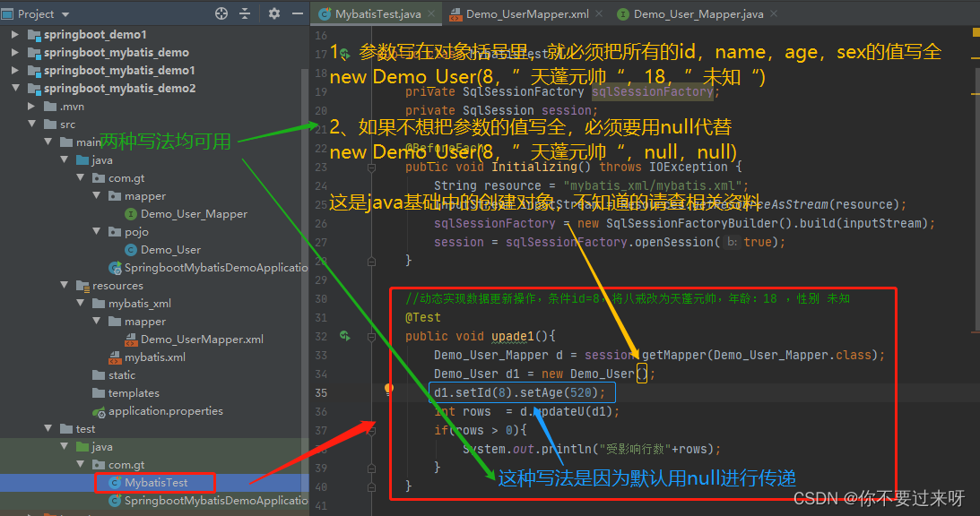This screenshot has height=516, width=980.
Task: Collapse the mybatis_xml folder
Action: [80, 303]
